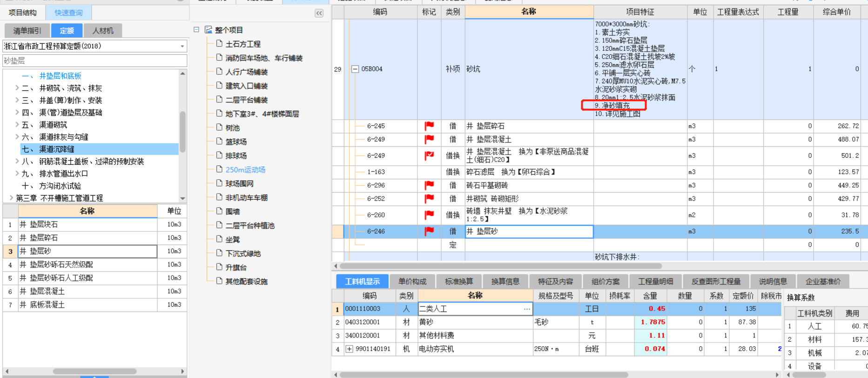This screenshot has height=378, width=868.
Task: Open the 工程量明细 tab
Action: tap(655, 281)
